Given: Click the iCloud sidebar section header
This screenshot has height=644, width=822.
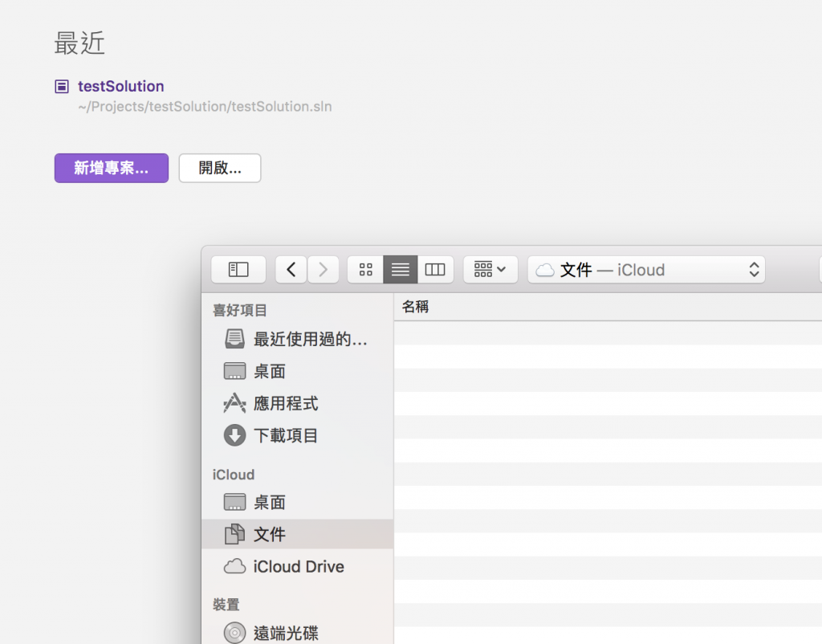Looking at the screenshot, I should (234, 475).
